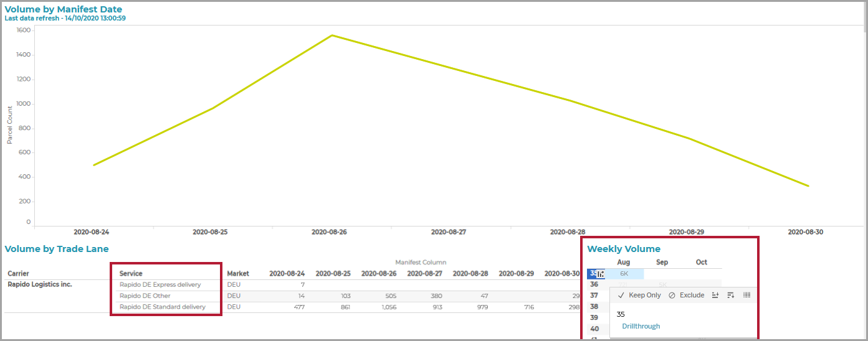Select week 38 in Weekly Volume
Screen dimensions: 868x341
(x=594, y=306)
